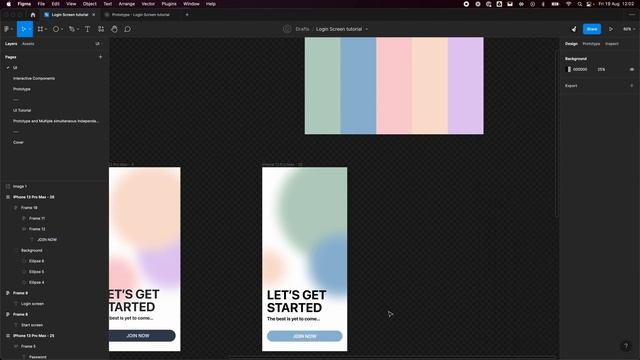Close the Login Screen tutorial tab
The height and width of the screenshot is (360, 640).
(x=93, y=15)
